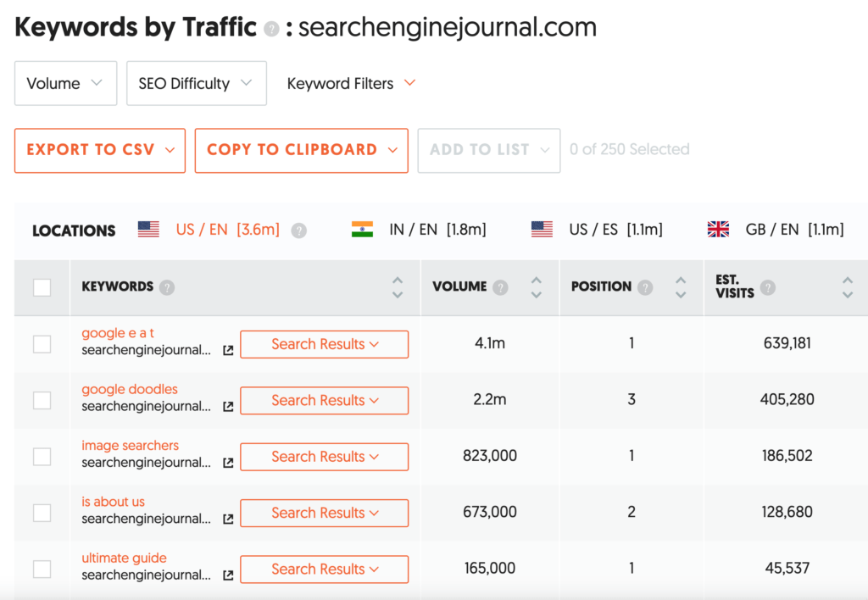Select the checkbox on the 'image searchers' row
The width and height of the screenshot is (868, 600).
(42, 456)
